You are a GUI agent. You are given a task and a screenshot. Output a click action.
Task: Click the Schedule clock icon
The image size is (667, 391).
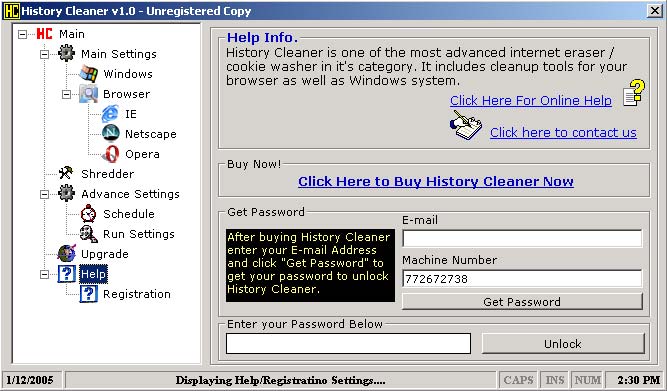click(88, 214)
